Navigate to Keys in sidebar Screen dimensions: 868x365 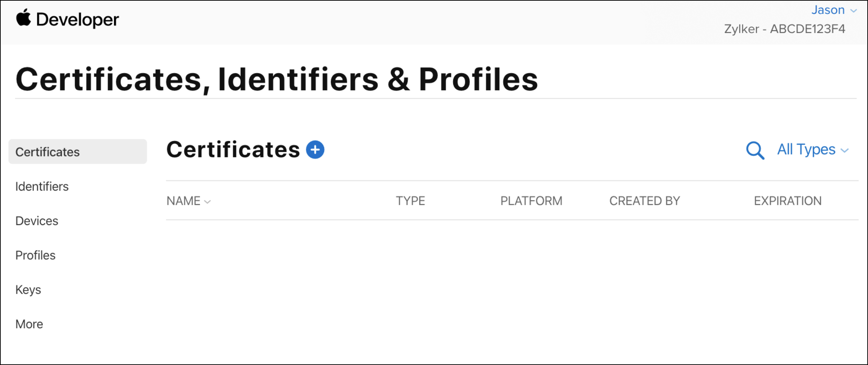[x=28, y=290]
